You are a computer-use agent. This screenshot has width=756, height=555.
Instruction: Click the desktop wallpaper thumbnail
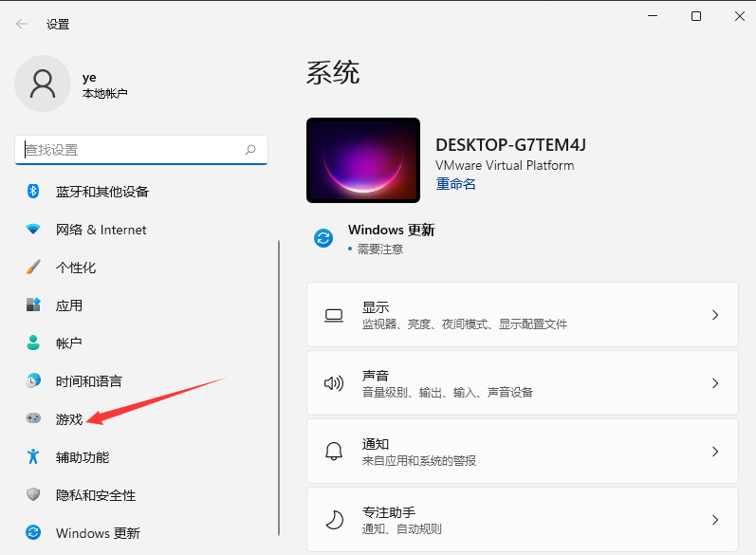tap(363, 160)
